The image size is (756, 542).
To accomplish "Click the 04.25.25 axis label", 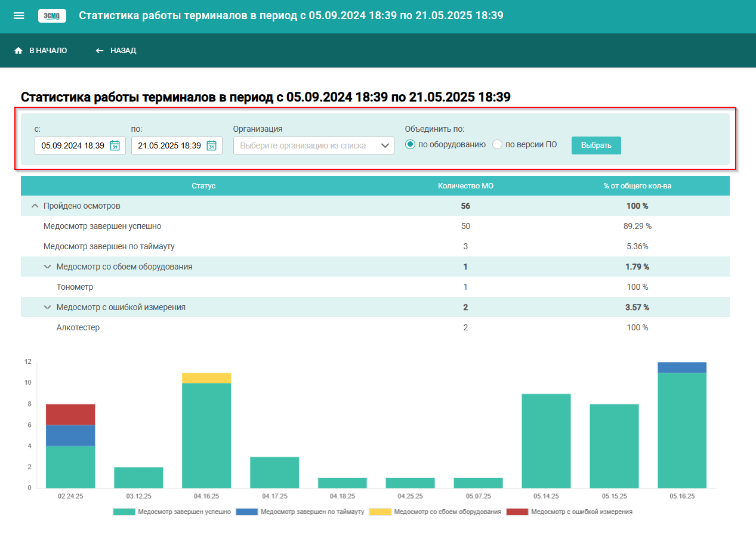I will pos(410,496).
